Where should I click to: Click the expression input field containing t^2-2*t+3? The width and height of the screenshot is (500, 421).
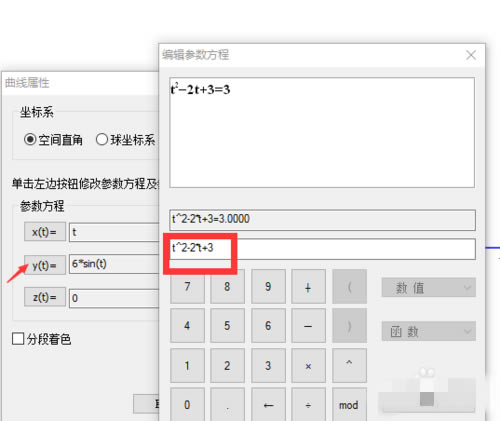click(322, 249)
